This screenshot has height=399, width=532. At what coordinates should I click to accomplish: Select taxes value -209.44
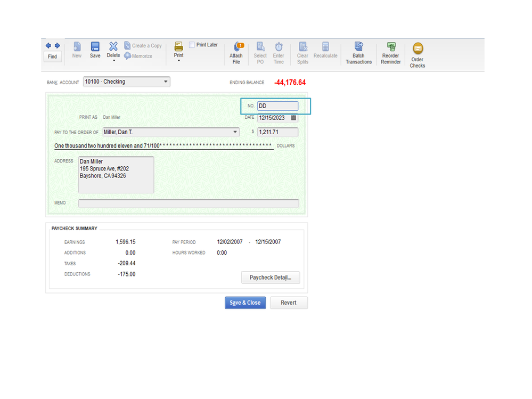(x=127, y=263)
